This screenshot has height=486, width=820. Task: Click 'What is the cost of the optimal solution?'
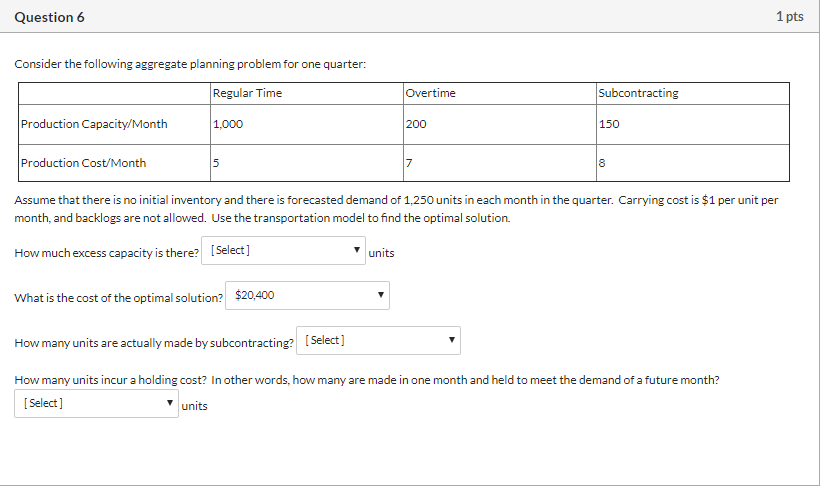(x=119, y=298)
